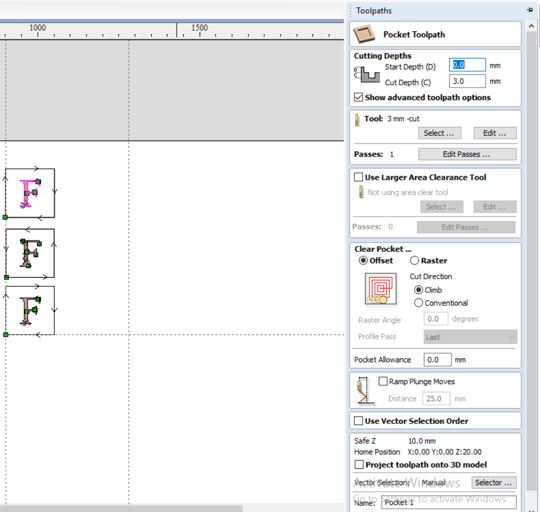
Task: Click the Start Depth input field
Action: coord(467,65)
